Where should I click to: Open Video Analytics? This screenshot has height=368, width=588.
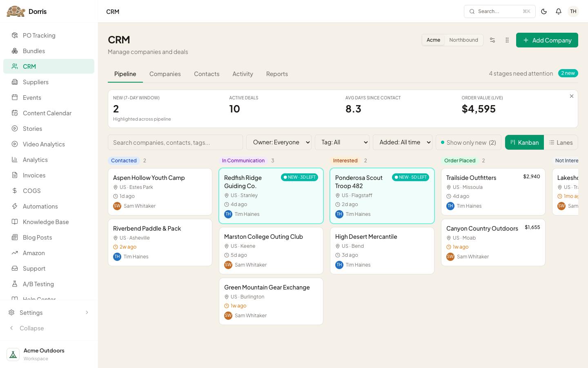coord(49,144)
